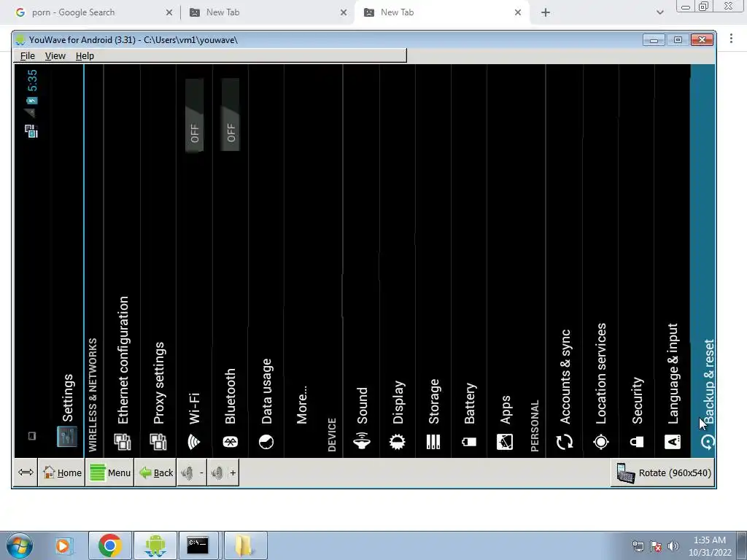Open Command Prompt from taskbar
This screenshot has width=747, height=560.
pos(197,545)
